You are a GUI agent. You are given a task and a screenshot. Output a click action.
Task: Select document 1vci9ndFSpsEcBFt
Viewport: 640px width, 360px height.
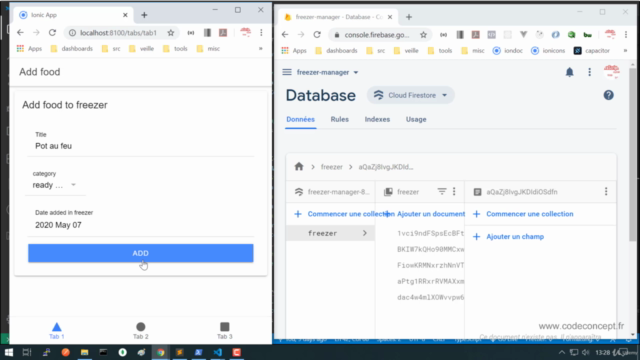tap(431, 233)
